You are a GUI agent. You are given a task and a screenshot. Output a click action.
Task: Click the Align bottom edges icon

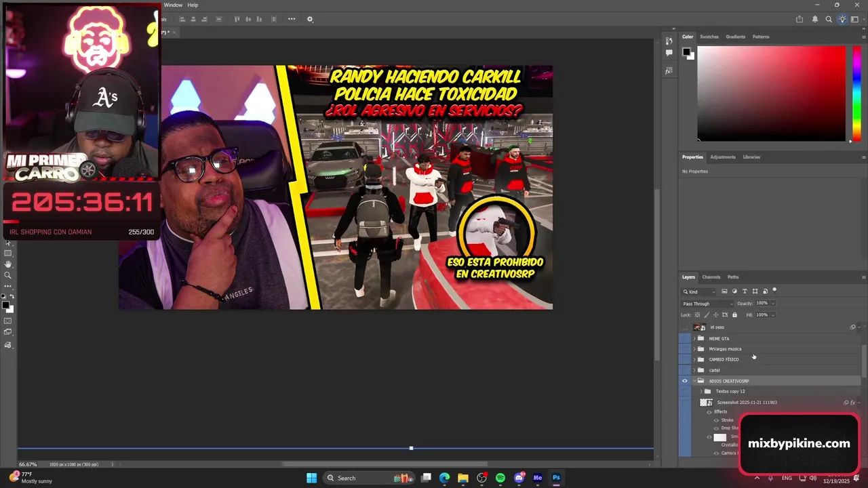(x=259, y=19)
